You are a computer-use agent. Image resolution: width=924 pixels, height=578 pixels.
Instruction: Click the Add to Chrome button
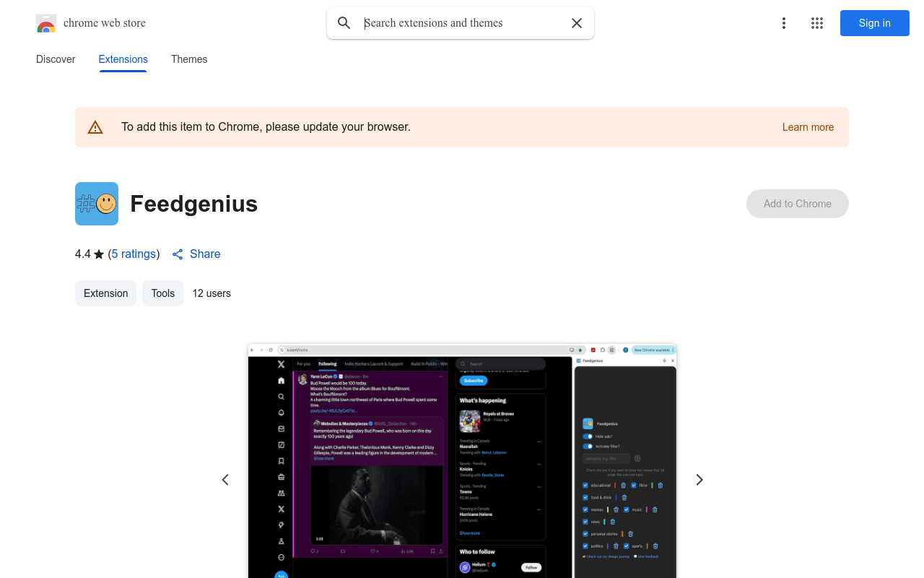[x=798, y=204]
